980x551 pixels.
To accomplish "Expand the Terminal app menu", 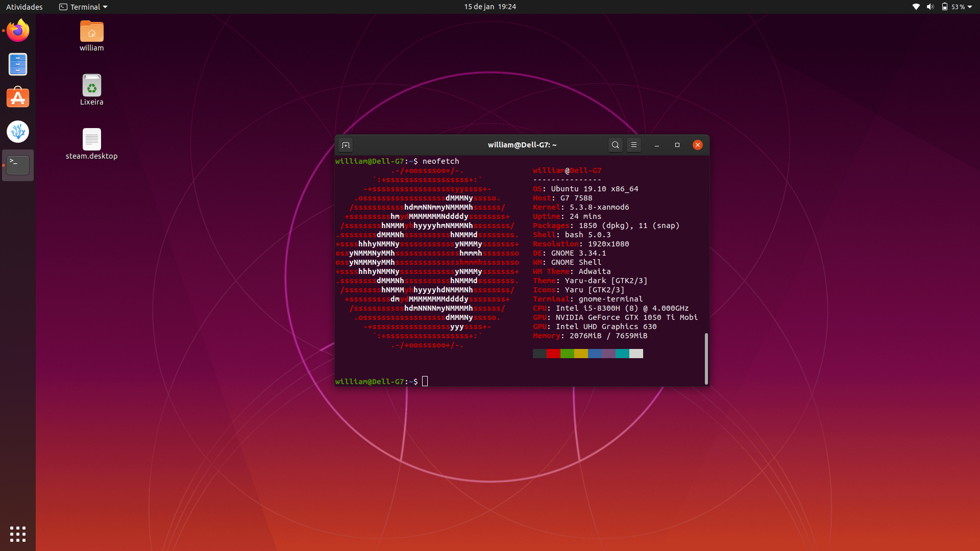I will (83, 7).
